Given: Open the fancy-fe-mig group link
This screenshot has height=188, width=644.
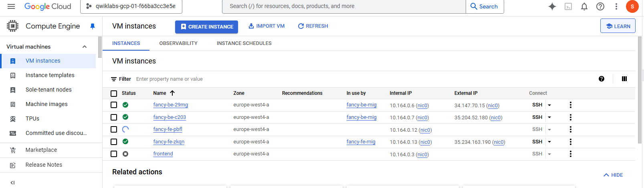Looking at the screenshot, I should click(x=361, y=142).
